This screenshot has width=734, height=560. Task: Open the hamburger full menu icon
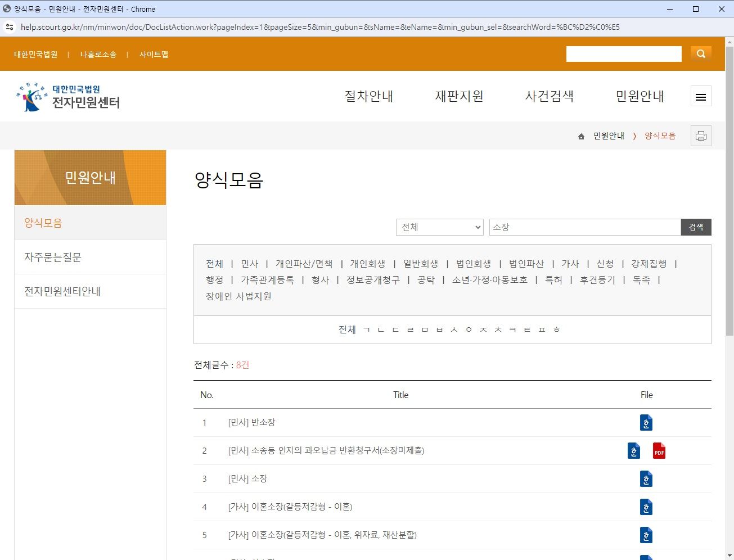click(701, 97)
